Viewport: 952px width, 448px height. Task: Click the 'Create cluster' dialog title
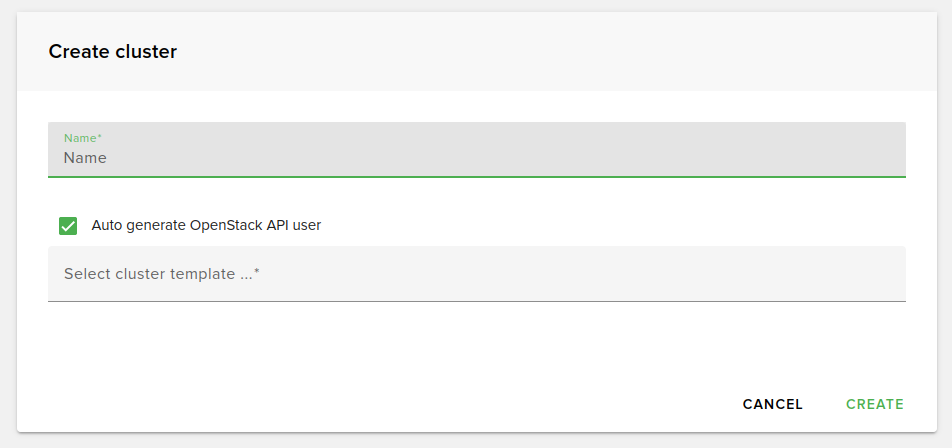click(113, 51)
